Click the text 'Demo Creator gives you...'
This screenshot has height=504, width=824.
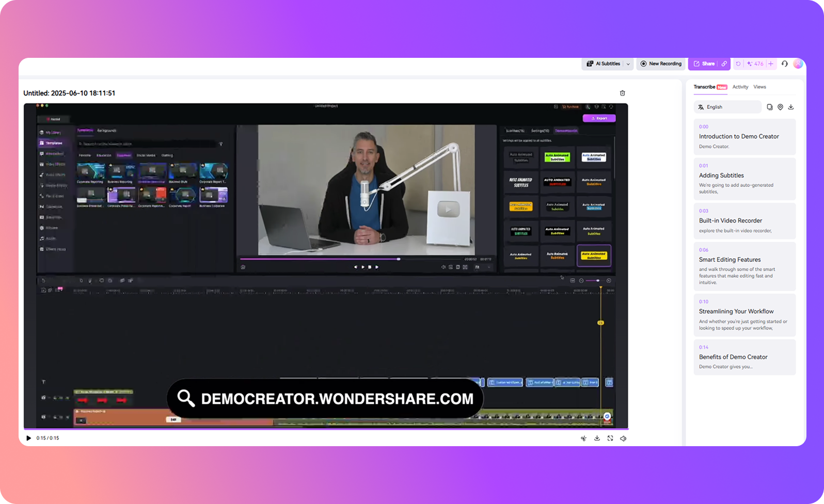click(x=725, y=367)
